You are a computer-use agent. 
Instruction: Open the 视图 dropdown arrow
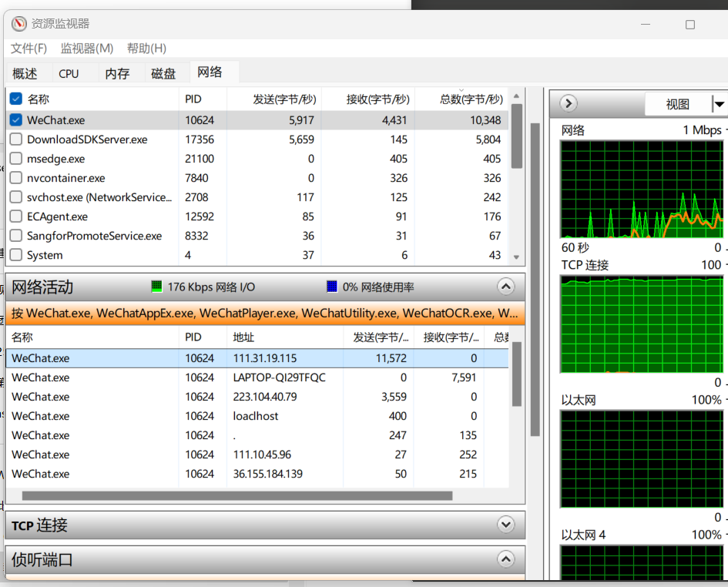[x=719, y=104]
